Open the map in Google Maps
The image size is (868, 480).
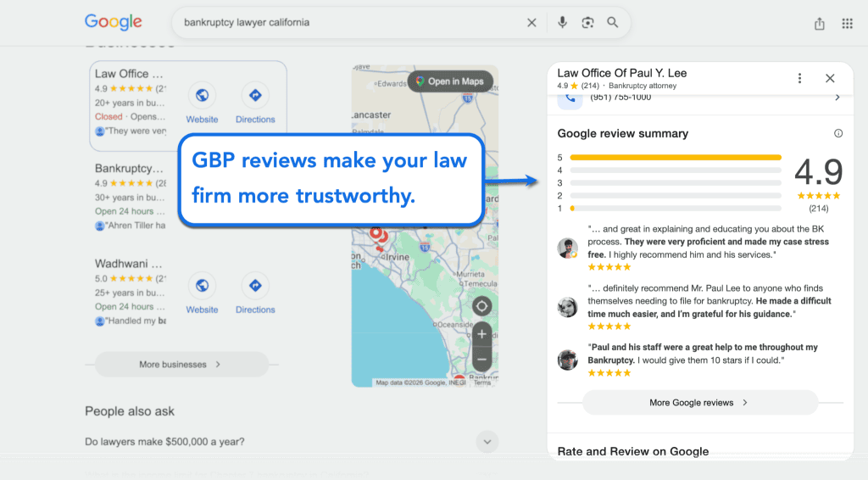point(450,81)
